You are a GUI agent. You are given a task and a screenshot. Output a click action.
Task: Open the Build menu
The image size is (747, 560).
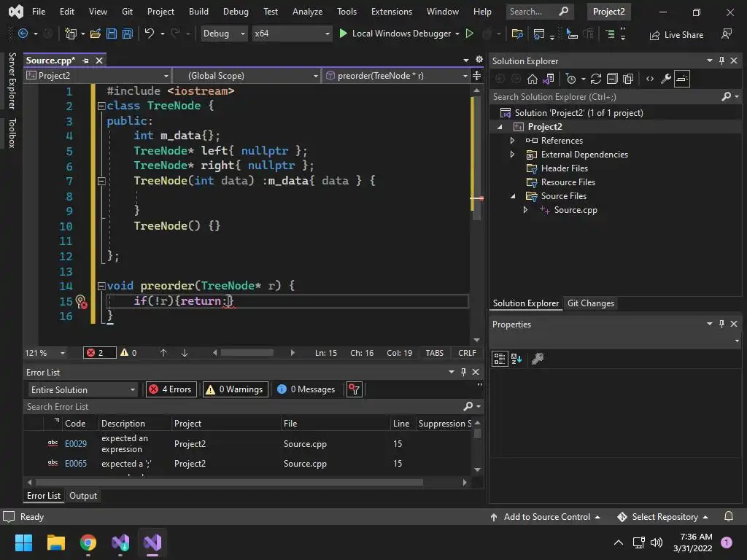coord(198,12)
